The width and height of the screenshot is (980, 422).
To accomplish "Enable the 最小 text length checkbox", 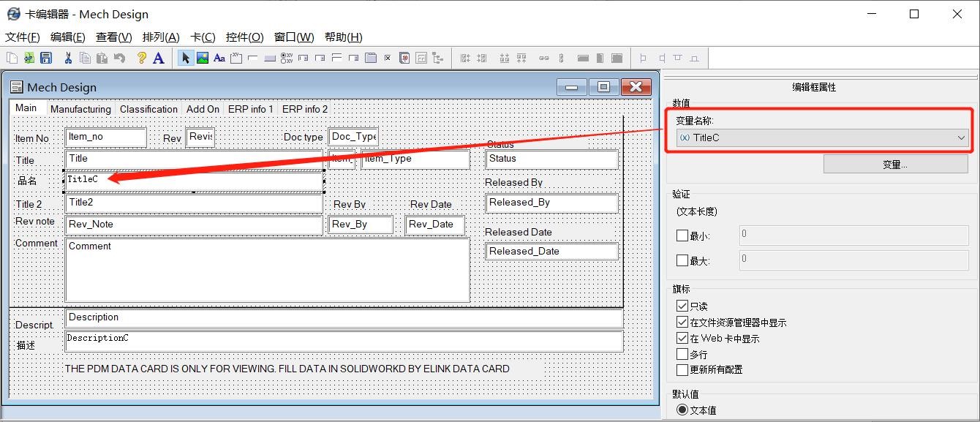I will (x=682, y=236).
